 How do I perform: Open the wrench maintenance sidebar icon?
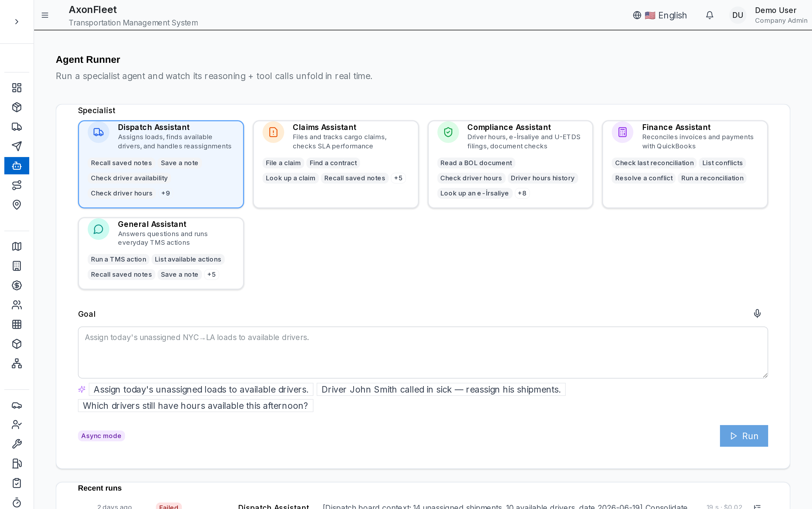tap(17, 444)
